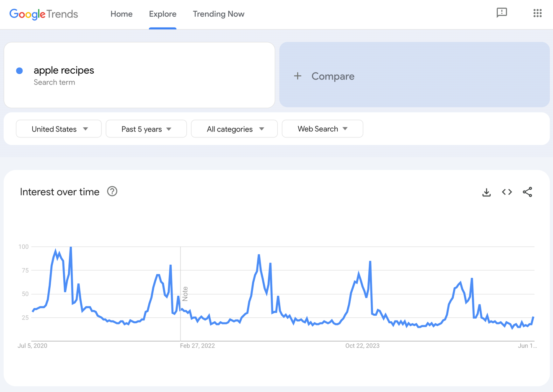The height and width of the screenshot is (392, 553).
Task: Click the Jul 5, 2020 axis label
Action: point(32,346)
